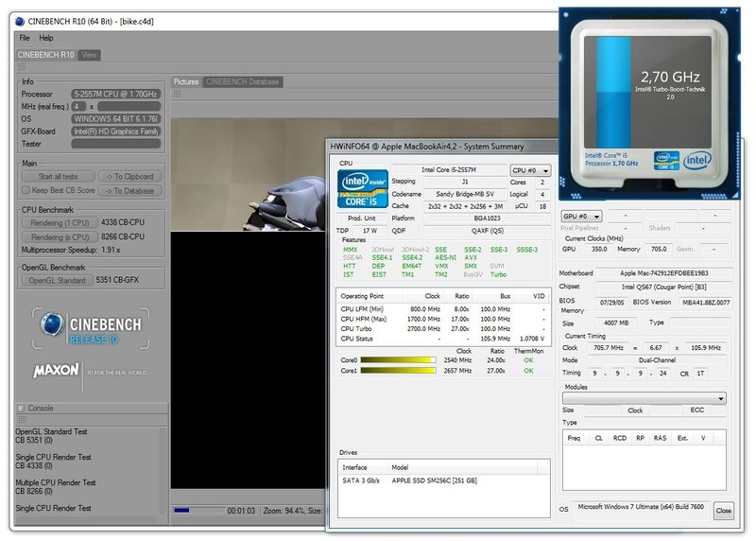The width and height of the screenshot is (756, 541).
Task: Toggle the Console checkbox
Action: pyautogui.click(x=21, y=409)
